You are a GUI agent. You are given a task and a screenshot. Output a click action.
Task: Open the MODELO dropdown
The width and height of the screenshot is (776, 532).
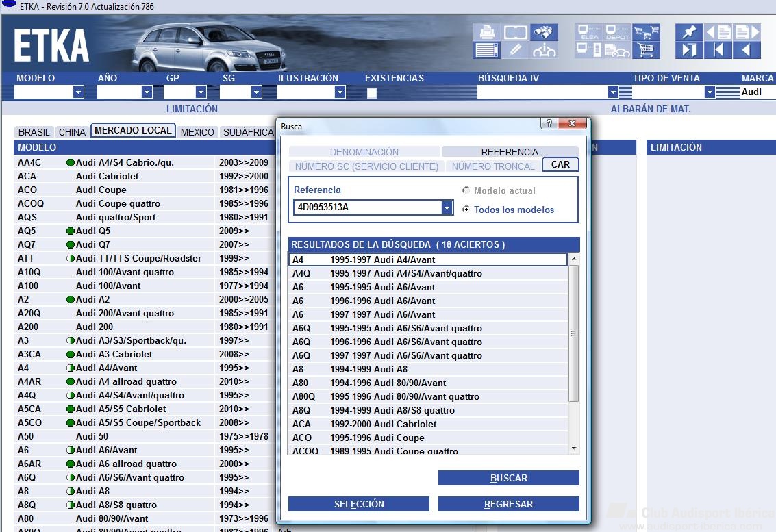click(78, 92)
